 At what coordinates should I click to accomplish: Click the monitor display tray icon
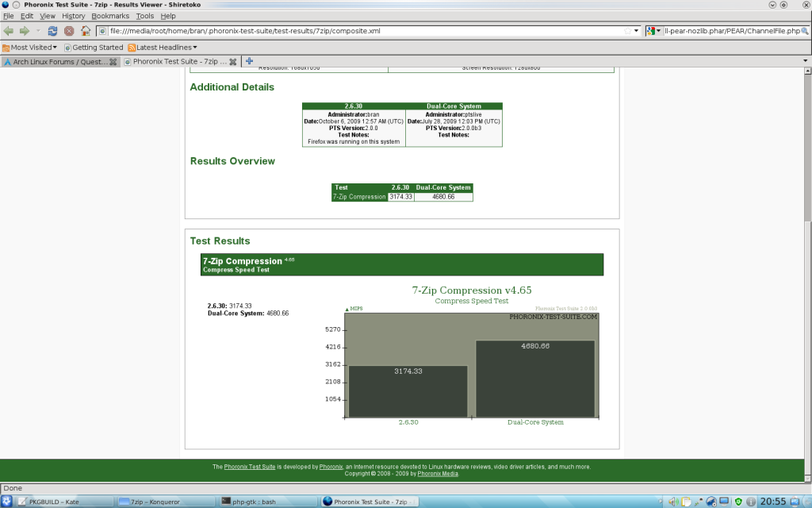tap(725, 502)
